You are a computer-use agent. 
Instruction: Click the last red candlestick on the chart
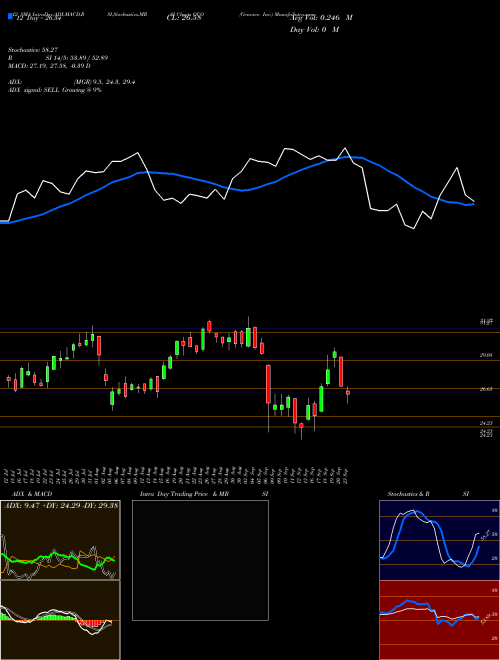tap(348, 393)
